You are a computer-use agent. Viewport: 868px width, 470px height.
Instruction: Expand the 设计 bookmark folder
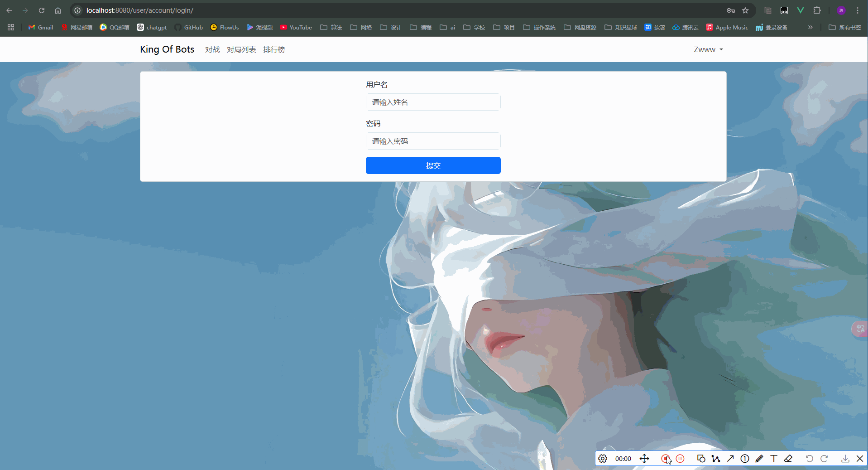pyautogui.click(x=391, y=27)
